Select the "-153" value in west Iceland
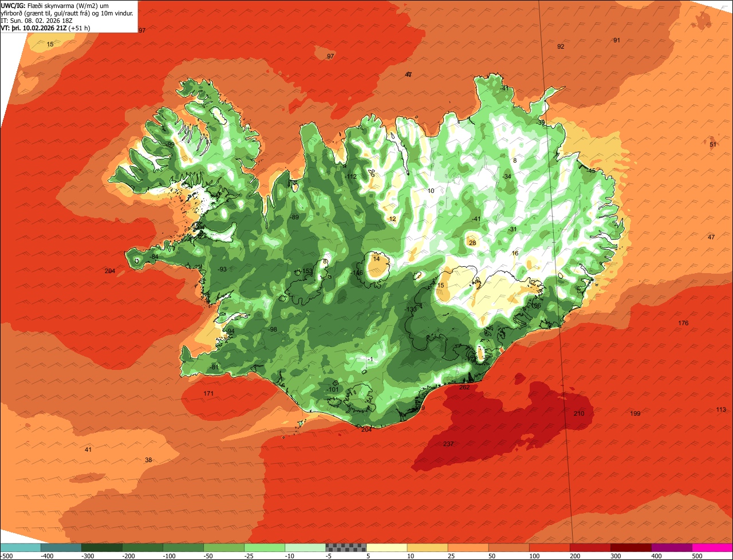Image resolution: width=733 pixels, height=560 pixels. click(x=306, y=271)
